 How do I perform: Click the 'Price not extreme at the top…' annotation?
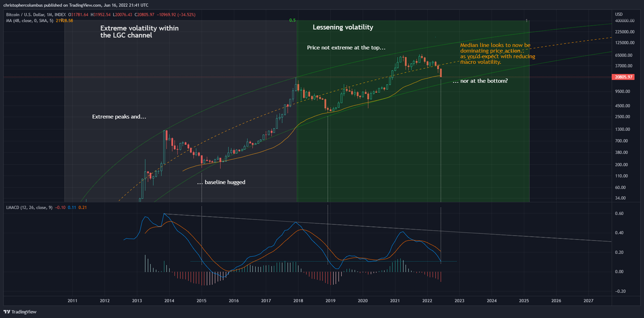coord(346,48)
